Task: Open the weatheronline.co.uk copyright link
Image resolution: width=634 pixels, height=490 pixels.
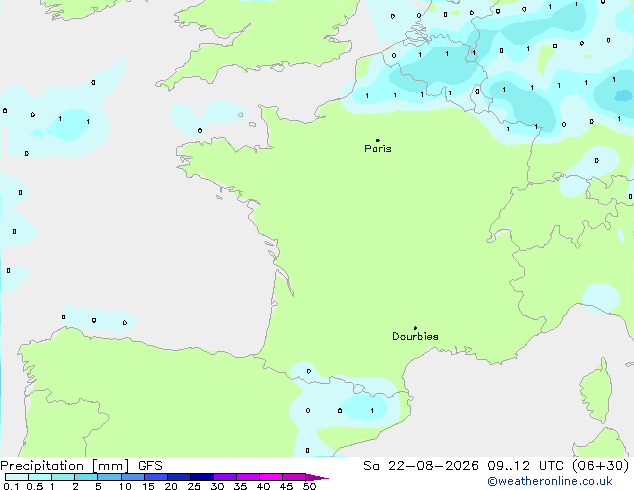Action: click(x=550, y=481)
